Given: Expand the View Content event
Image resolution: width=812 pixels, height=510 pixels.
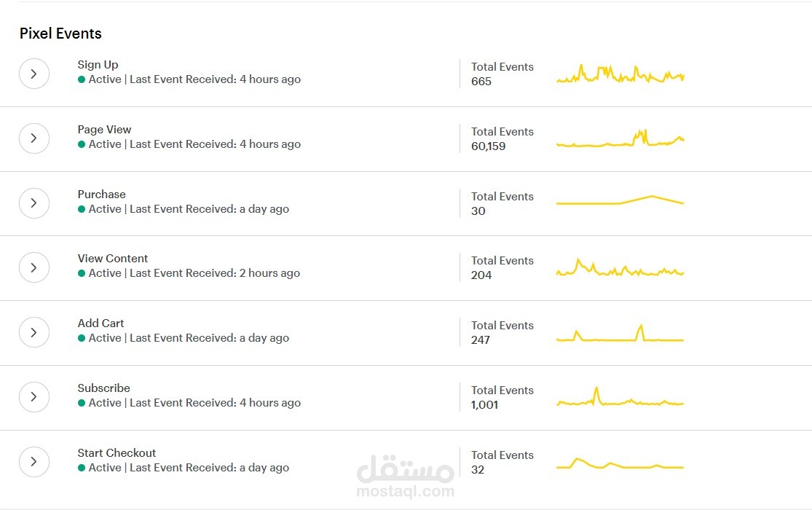Looking at the screenshot, I should coord(34,267).
